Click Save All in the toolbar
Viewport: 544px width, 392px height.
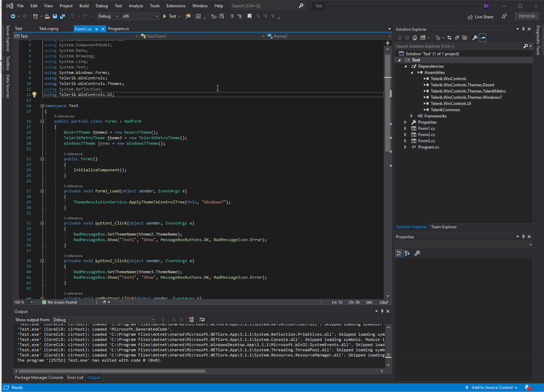tap(62, 16)
